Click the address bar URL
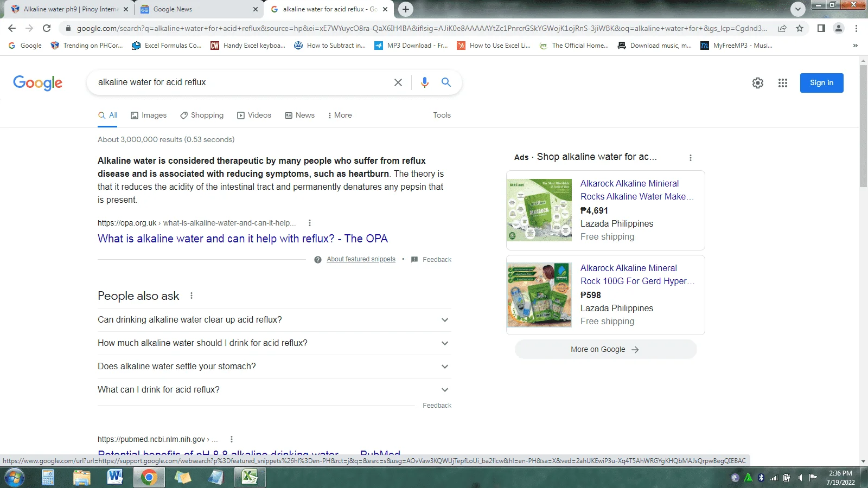This screenshot has height=488, width=868. [422, 28]
